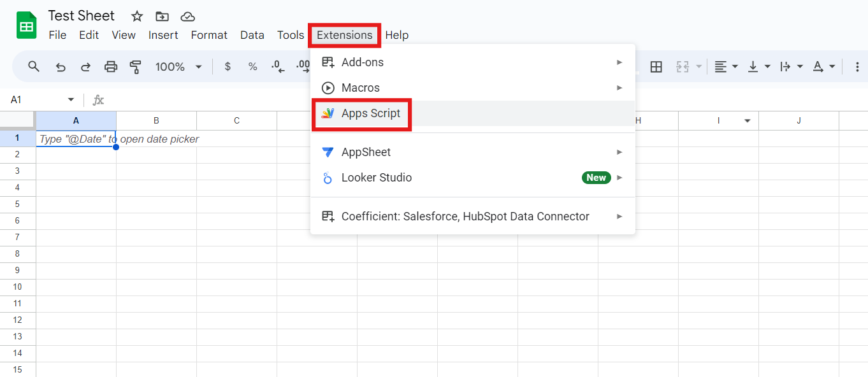Select column C header

pos(236,120)
